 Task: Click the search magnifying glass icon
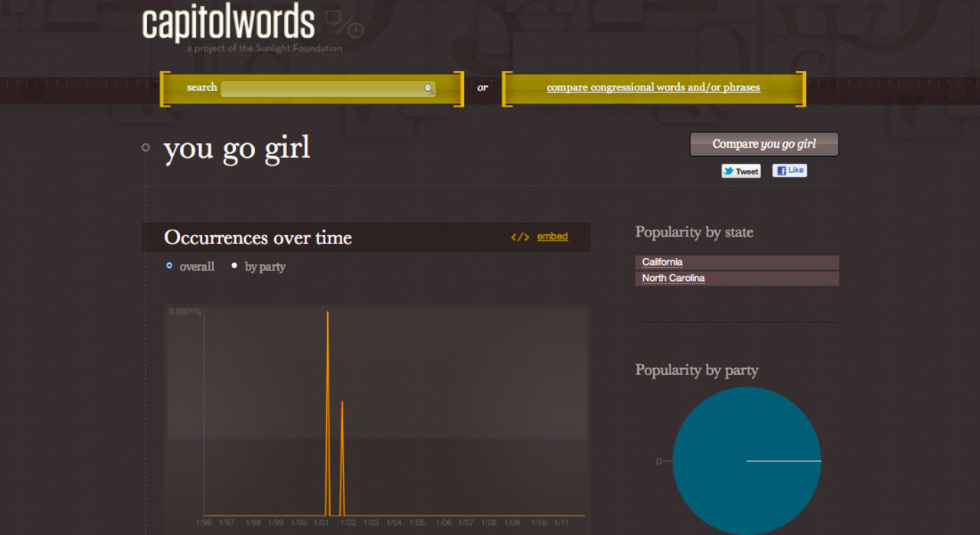point(429,89)
